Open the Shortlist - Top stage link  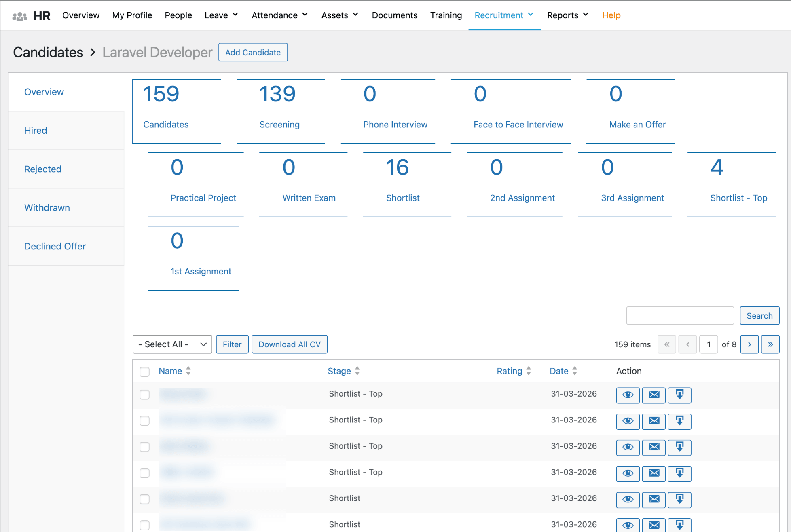739,198
